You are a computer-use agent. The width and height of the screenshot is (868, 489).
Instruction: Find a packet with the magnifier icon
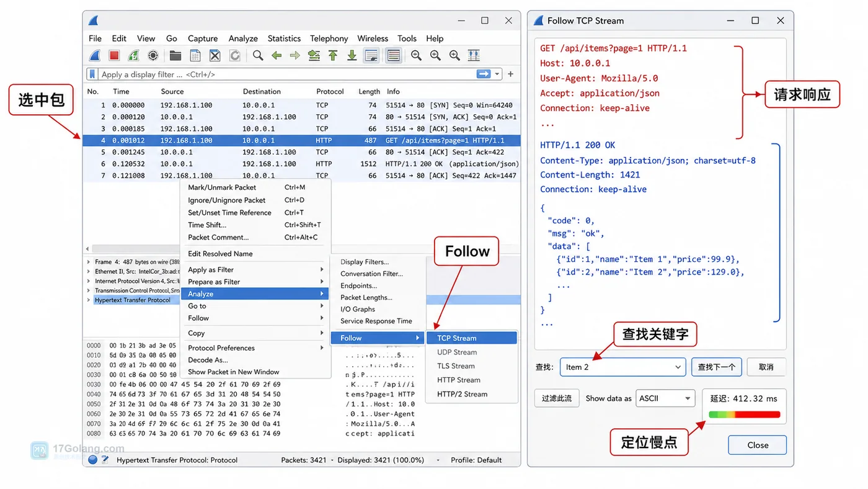[x=258, y=56]
